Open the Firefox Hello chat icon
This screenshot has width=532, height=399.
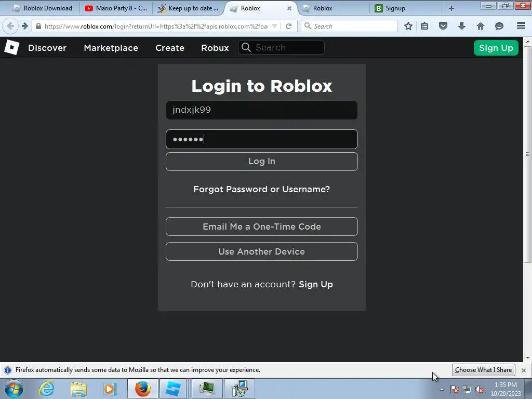point(499,26)
